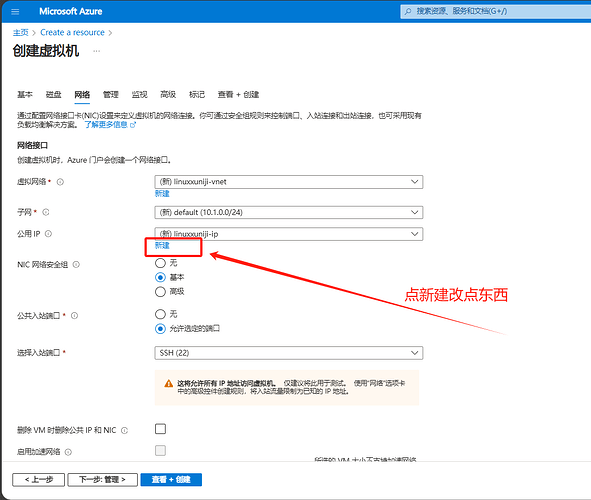Open the SSH (22) inbound port dropdown
Image resolution: width=591 pixels, height=500 pixels.
[289, 353]
